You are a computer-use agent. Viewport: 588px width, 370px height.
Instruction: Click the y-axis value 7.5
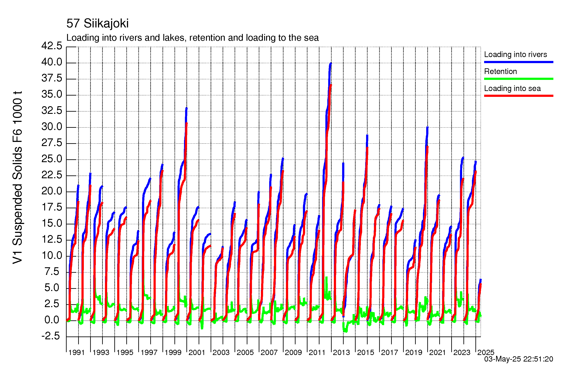pyautogui.click(x=52, y=272)
